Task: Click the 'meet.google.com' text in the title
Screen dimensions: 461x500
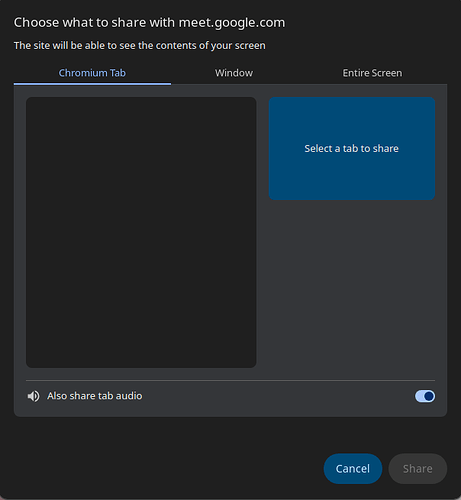Action: tap(232, 23)
